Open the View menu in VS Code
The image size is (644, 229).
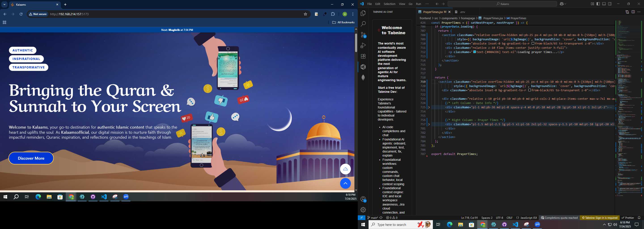pos(402,4)
